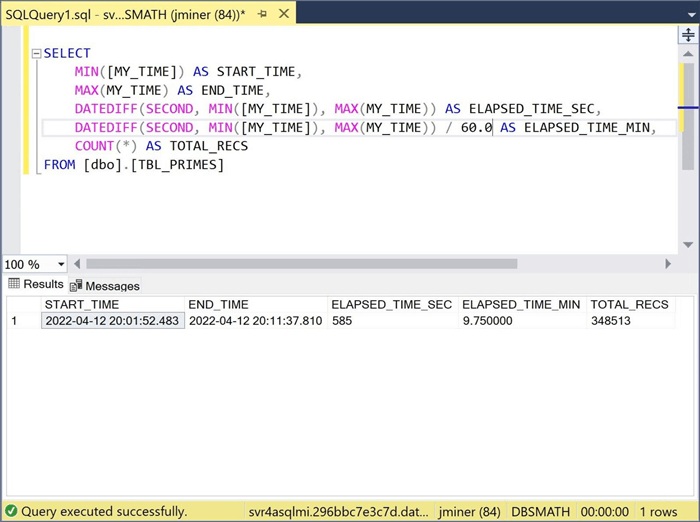Switch to the Results tab

click(x=36, y=285)
